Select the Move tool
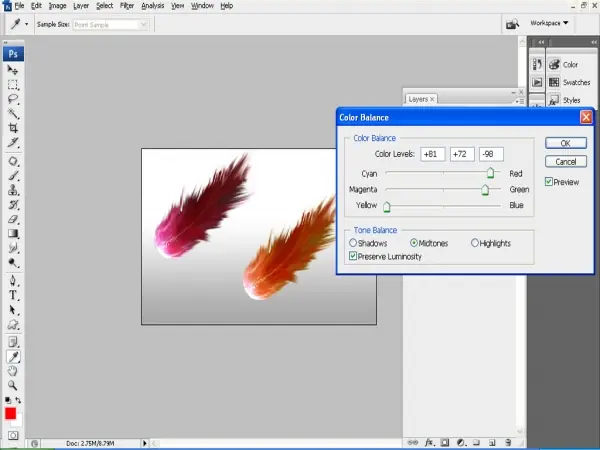 [13, 70]
